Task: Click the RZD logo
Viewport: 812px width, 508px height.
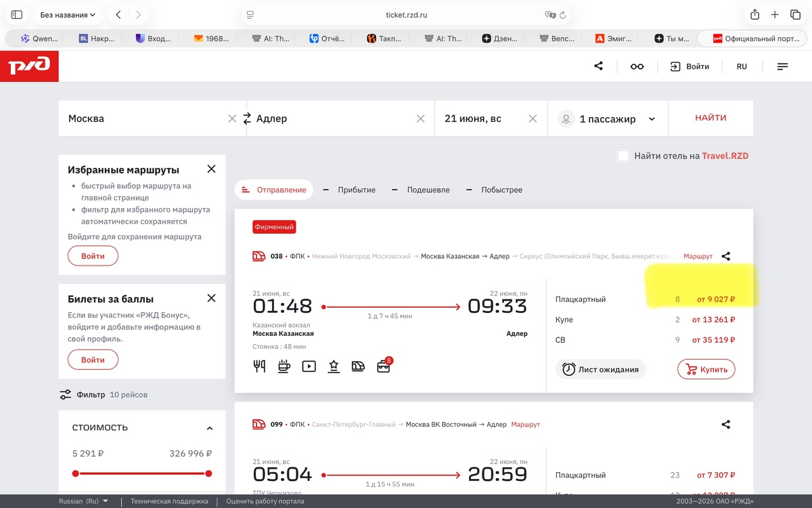Action: 29,66
